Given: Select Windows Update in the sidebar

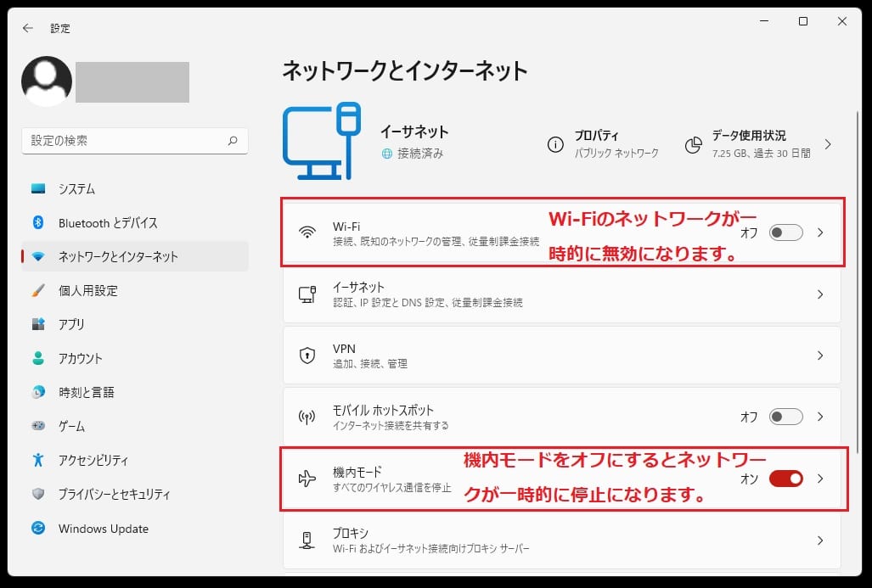Looking at the screenshot, I should click(135, 528).
